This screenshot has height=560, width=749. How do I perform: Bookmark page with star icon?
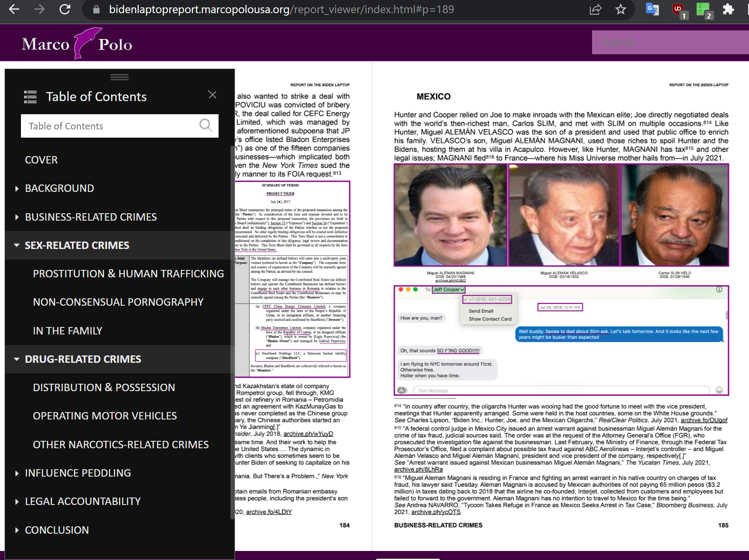(620, 9)
